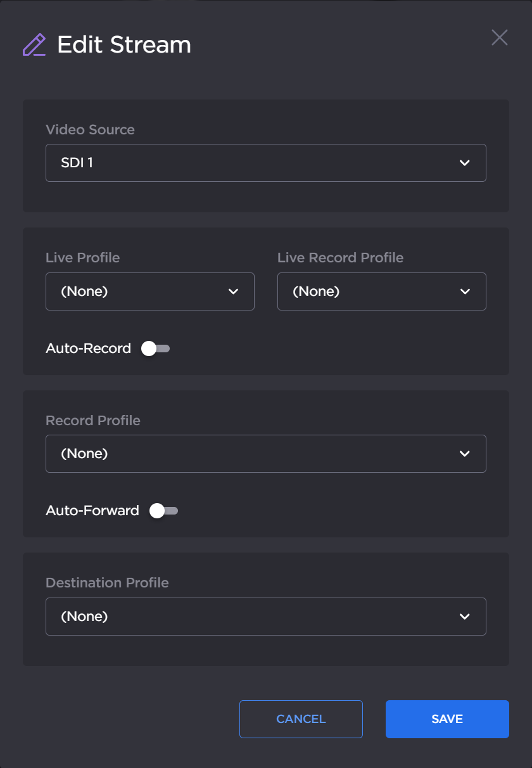The width and height of the screenshot is (532, 768).
Task: Click the Edit Stream dialog title
Action: point(124,45)
